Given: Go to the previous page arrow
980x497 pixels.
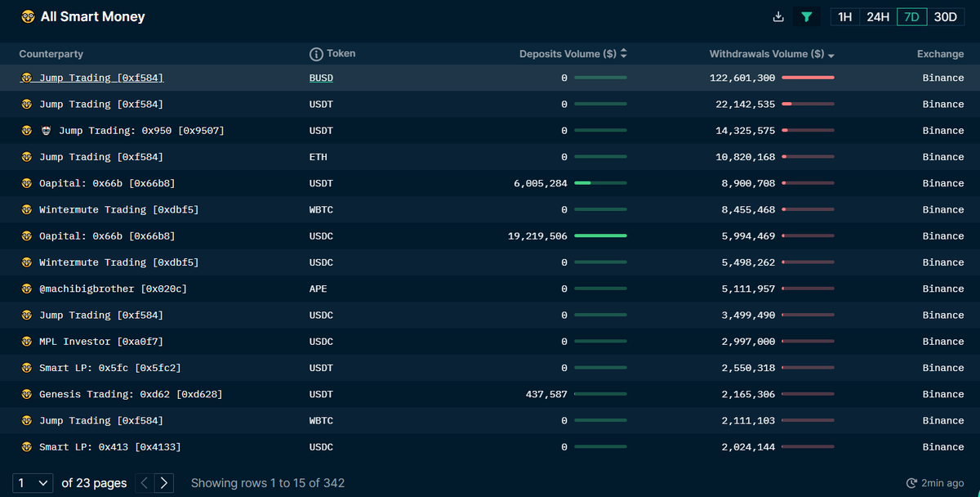Looking at the screenshot, I should click(145, 483).
